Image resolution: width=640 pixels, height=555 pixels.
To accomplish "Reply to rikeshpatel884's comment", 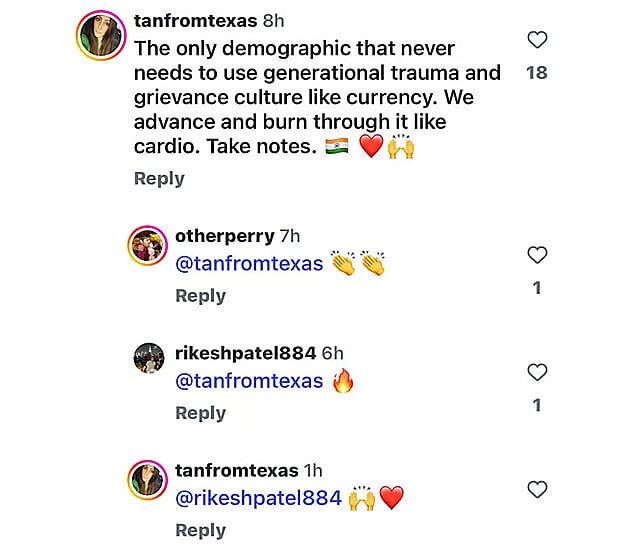I will tap(200, 412).
